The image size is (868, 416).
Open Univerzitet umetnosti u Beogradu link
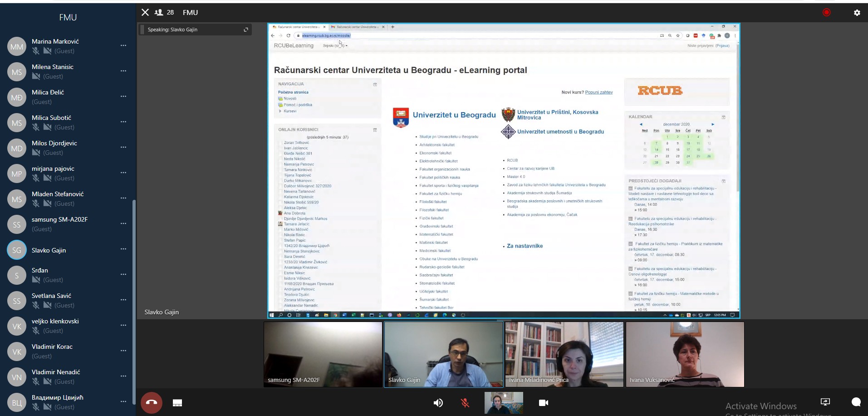(560, 132)
